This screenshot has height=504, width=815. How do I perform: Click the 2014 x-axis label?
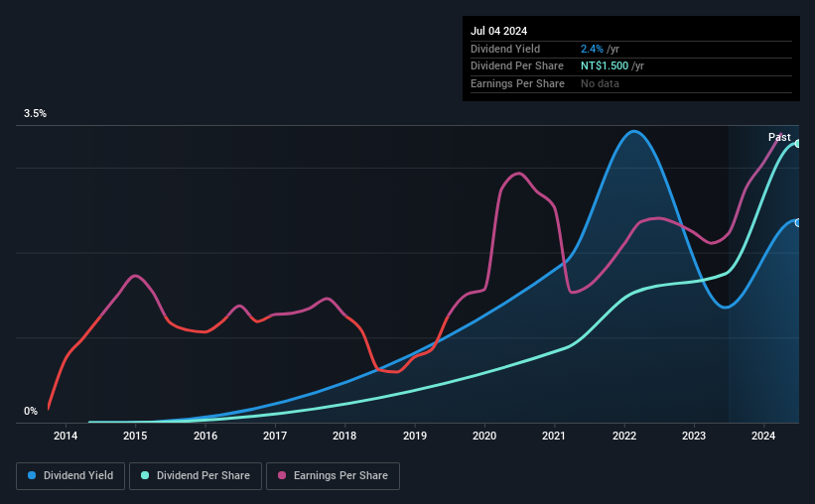pyautogui.click(x=66, y=436)
